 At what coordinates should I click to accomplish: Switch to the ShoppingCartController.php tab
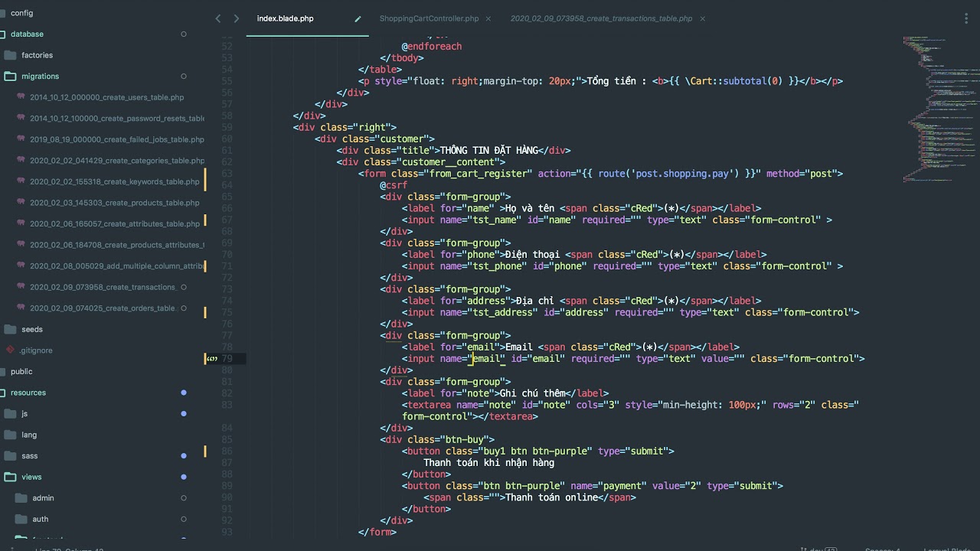pos(429,18)
